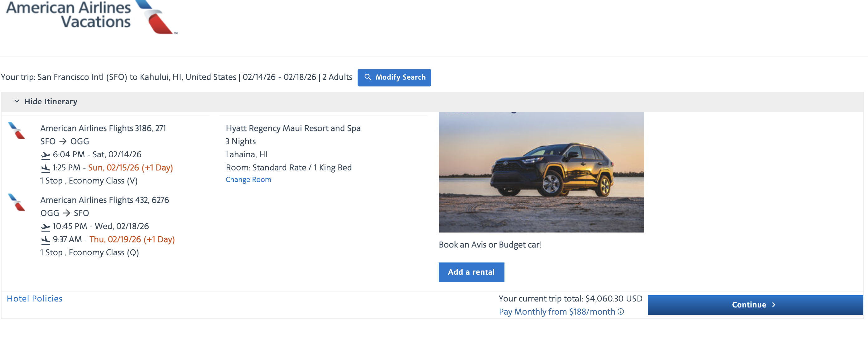The width and height of the screenshot is (868, 343).
Task: Click the arrow icon on the Continue button
Action: pos(774,305)
